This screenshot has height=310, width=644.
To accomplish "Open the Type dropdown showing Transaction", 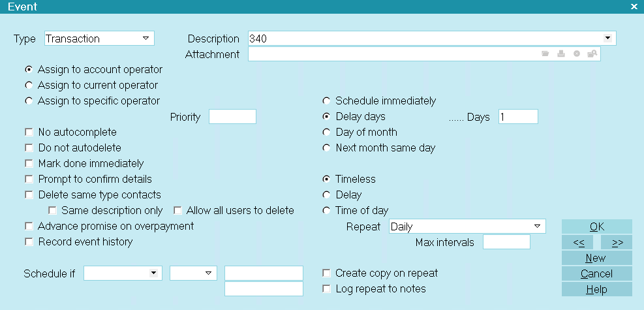I will click(99, 39).
